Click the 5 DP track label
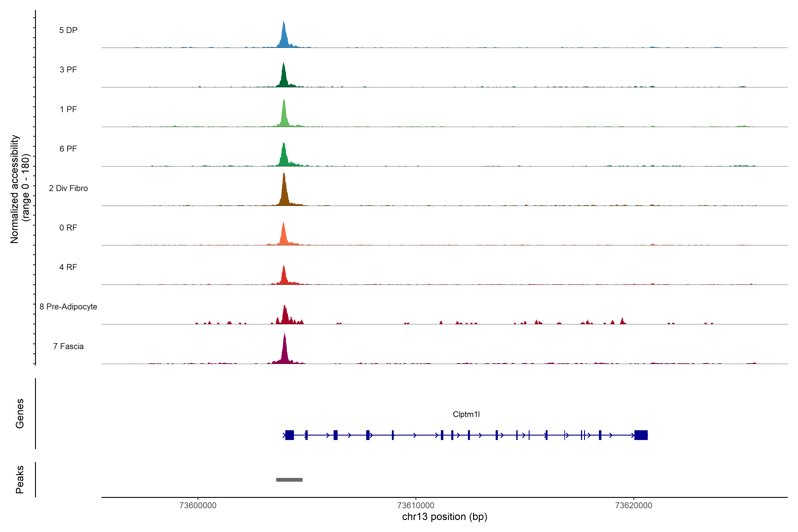The image size is (798, 532). (68, 30)
